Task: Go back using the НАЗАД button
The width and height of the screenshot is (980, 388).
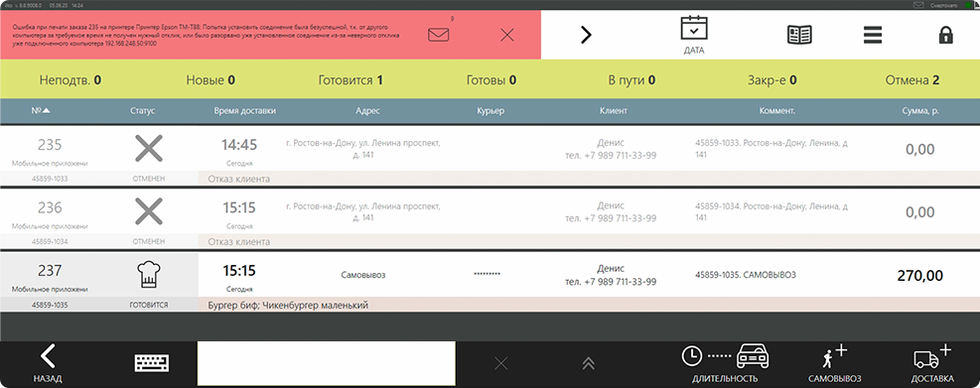Action: 48,363
